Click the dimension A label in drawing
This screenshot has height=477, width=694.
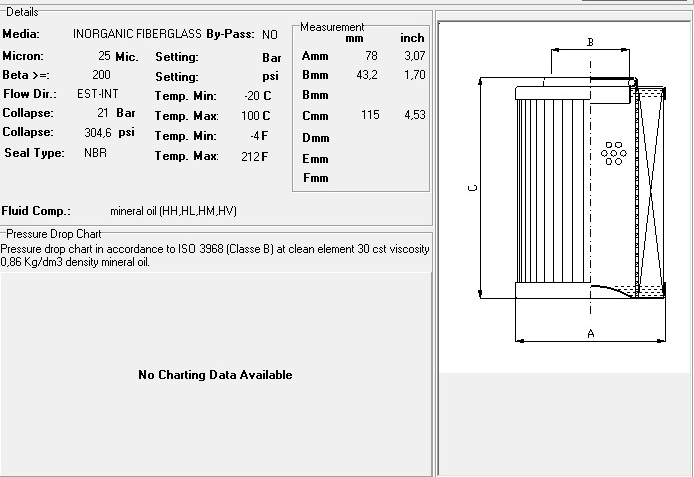click(x=590, y=334)
